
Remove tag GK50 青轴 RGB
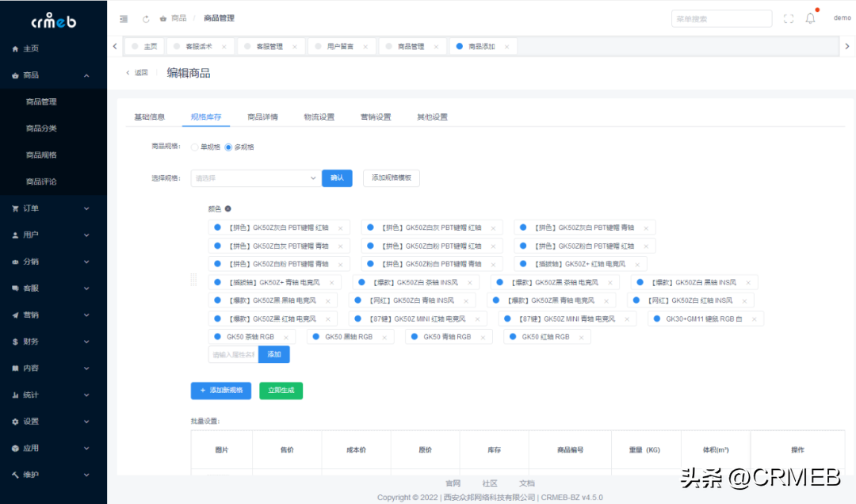coord(483,338)
